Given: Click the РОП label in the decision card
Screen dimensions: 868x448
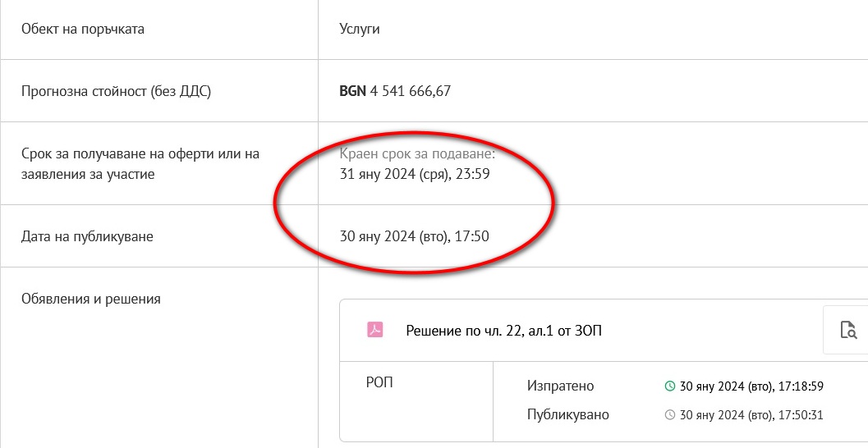Looking at the screenshot, I should [x=379, y=382].
